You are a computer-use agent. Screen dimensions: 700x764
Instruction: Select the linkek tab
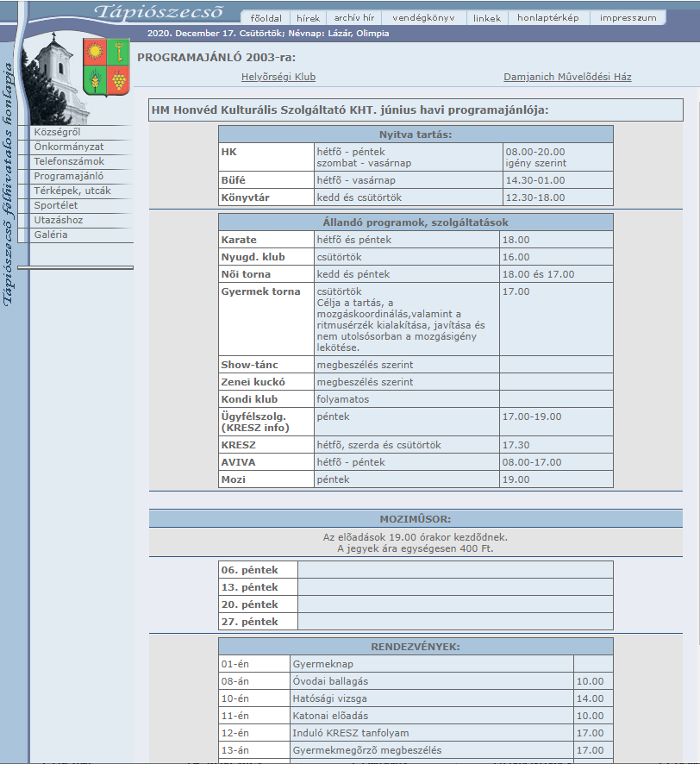(x=486, y=18)
